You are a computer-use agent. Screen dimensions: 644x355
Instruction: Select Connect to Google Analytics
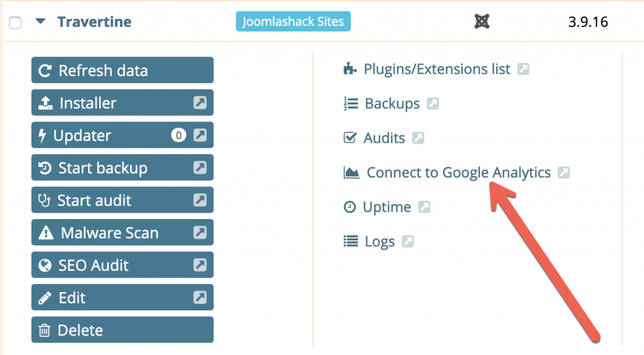[458, 172]
